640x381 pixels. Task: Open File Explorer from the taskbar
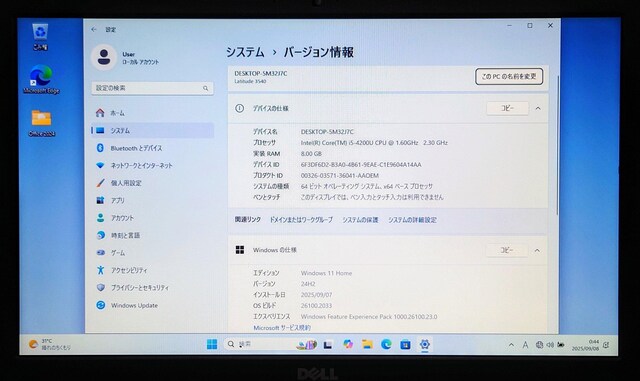(x=367, y=344)
